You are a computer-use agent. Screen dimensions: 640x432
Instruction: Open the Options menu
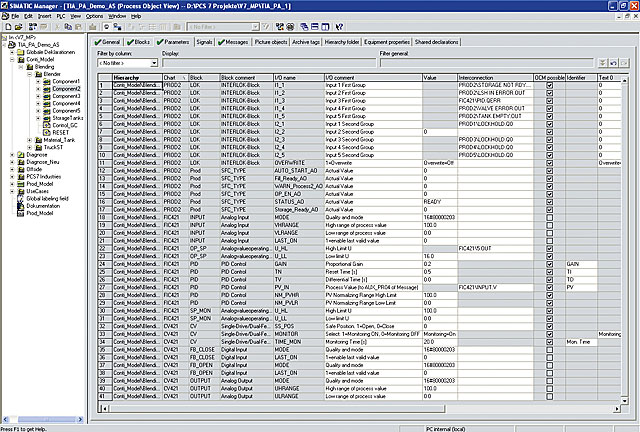point(93,16)
